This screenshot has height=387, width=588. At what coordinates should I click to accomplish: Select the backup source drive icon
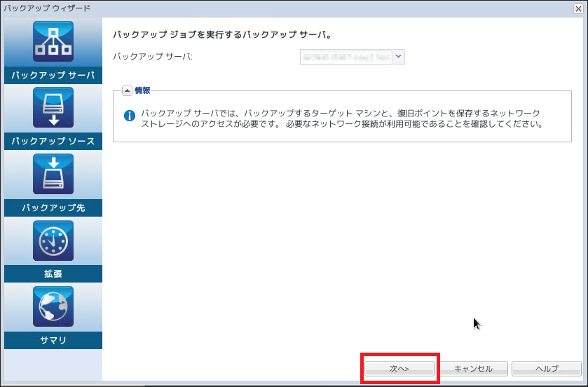tap(53, 107)
